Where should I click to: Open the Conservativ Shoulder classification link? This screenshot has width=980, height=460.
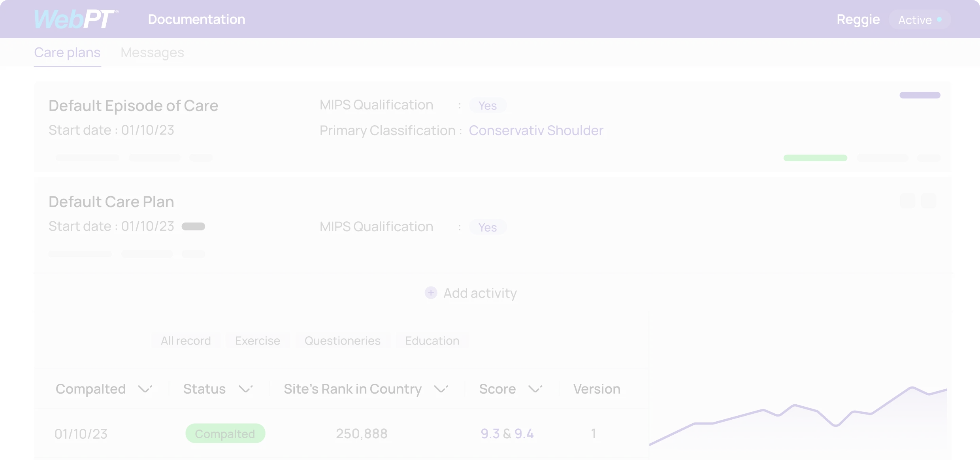(x=536, y=130)
